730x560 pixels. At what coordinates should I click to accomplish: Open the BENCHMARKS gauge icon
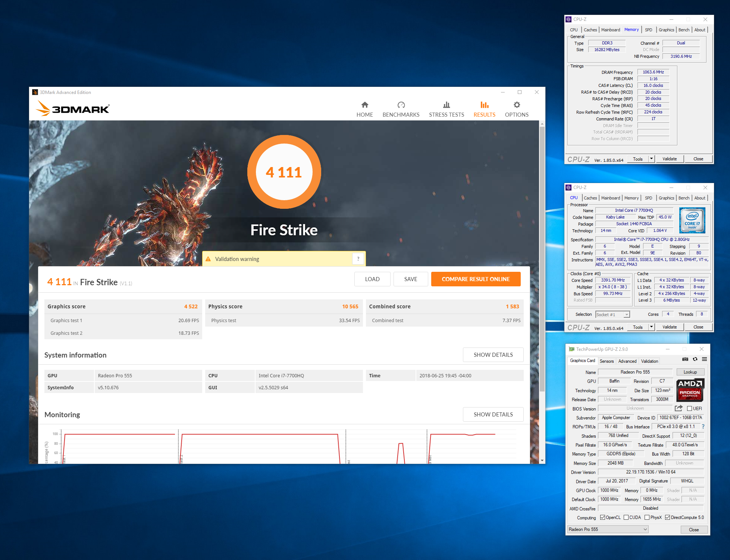click(x=401, y=105)
